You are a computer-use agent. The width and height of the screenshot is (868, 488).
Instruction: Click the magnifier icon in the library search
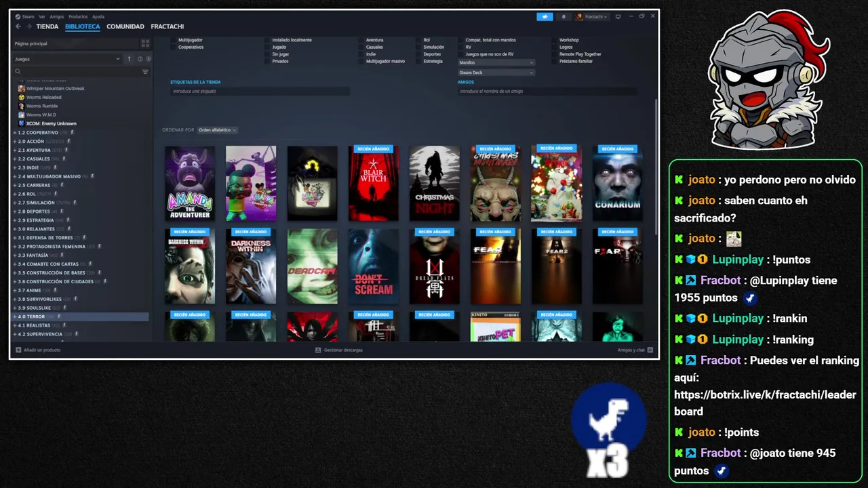18,71
